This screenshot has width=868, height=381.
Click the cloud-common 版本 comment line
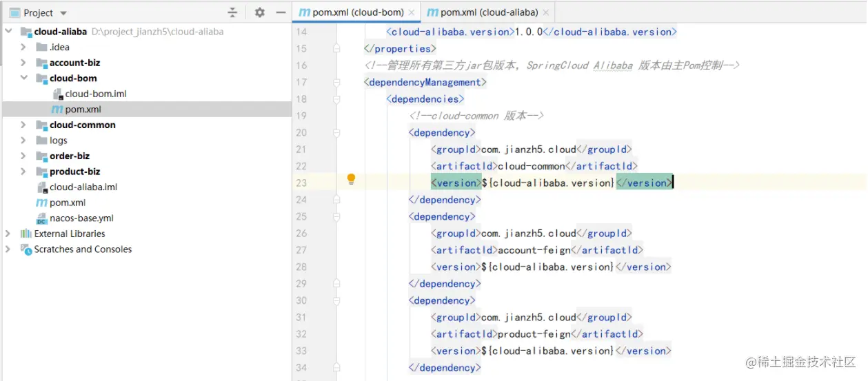click(476, 116)
